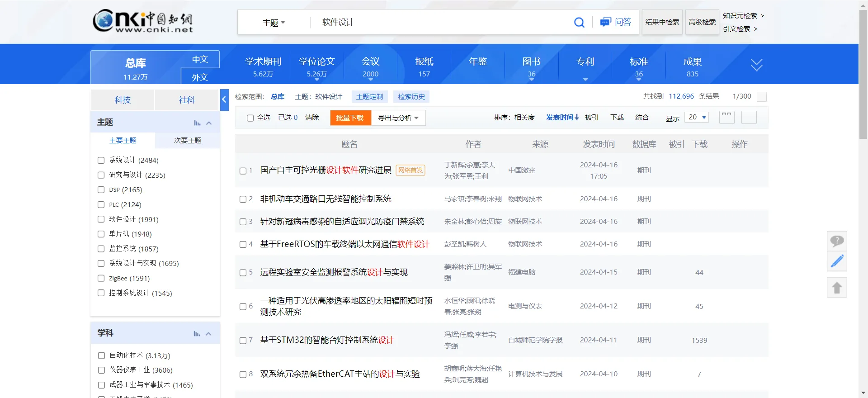The image size is (868, 398).
Task: Click 主题定制 button
Action: (369, 97)
